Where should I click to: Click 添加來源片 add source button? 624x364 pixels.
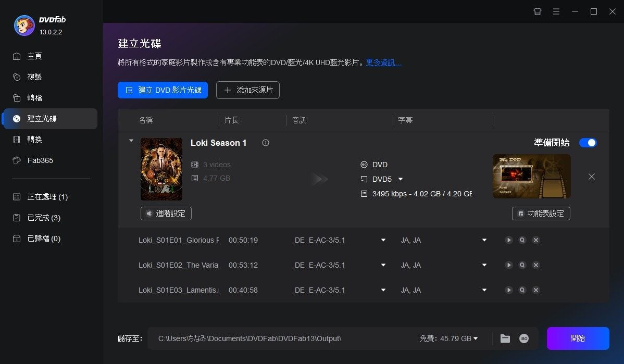coord(247,90)
